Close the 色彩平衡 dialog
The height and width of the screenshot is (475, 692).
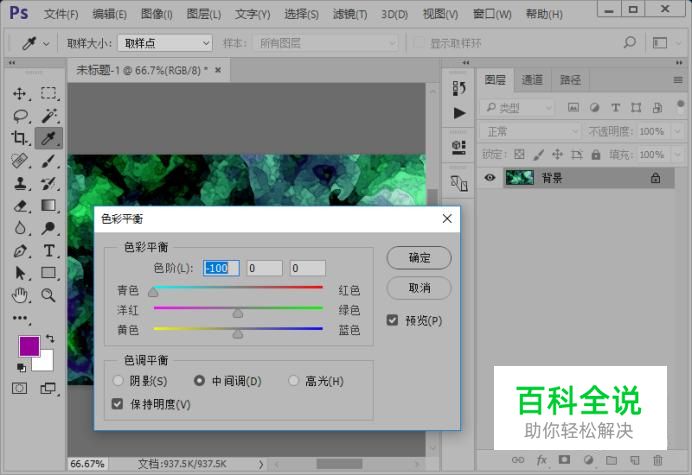point(447,219)
